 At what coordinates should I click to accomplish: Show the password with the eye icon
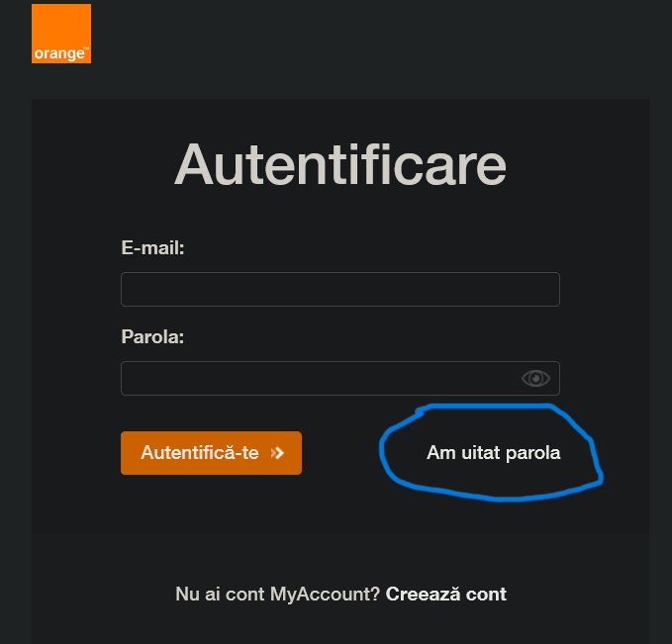(535, 378)
